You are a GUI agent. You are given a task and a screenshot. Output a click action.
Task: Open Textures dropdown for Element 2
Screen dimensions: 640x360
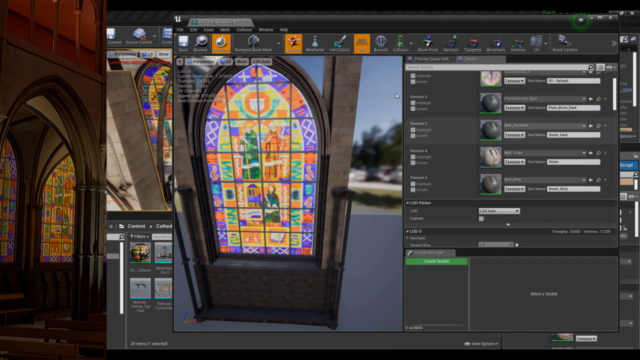click(514, 108)
